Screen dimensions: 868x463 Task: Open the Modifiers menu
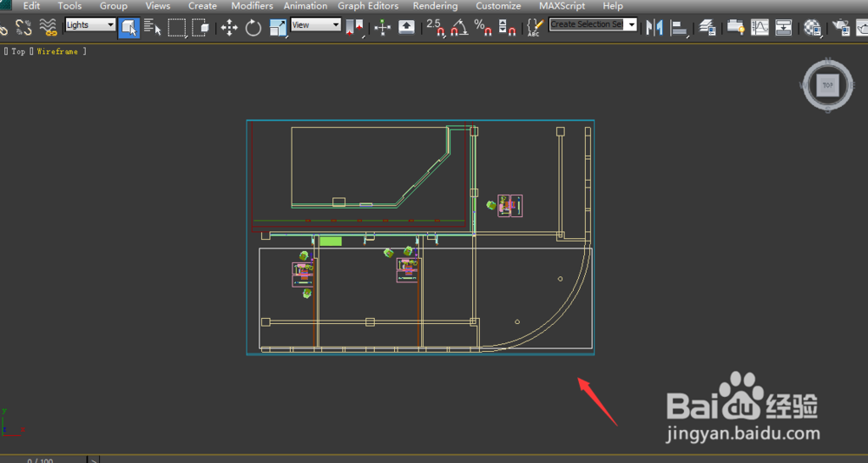pyautogui.click(x=253, y=6)
